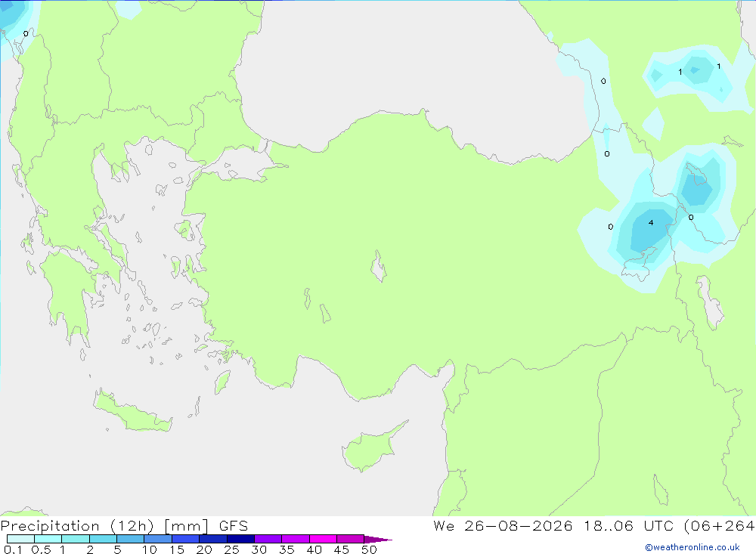Click the legend label "20"

[x=204, y=549]
